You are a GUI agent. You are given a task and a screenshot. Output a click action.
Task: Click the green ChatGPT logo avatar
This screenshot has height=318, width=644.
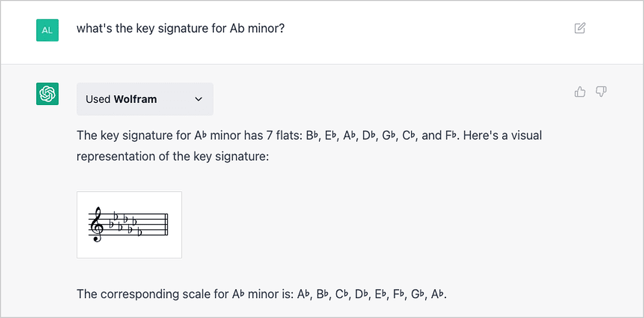[47, 94]
